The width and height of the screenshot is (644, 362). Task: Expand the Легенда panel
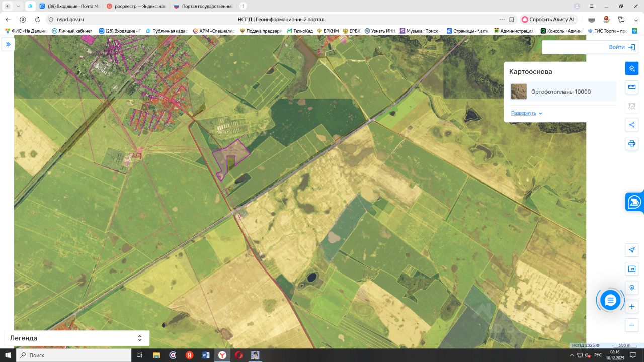76,338
